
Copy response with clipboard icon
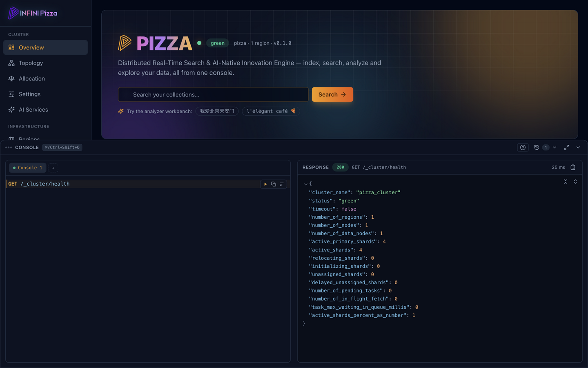coord(573,167)
